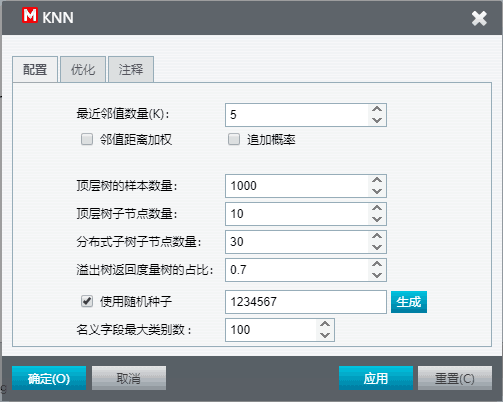Increase the 顶层树的样本数量 value
The image size is (503, 402).
click(x=377, y=180)
